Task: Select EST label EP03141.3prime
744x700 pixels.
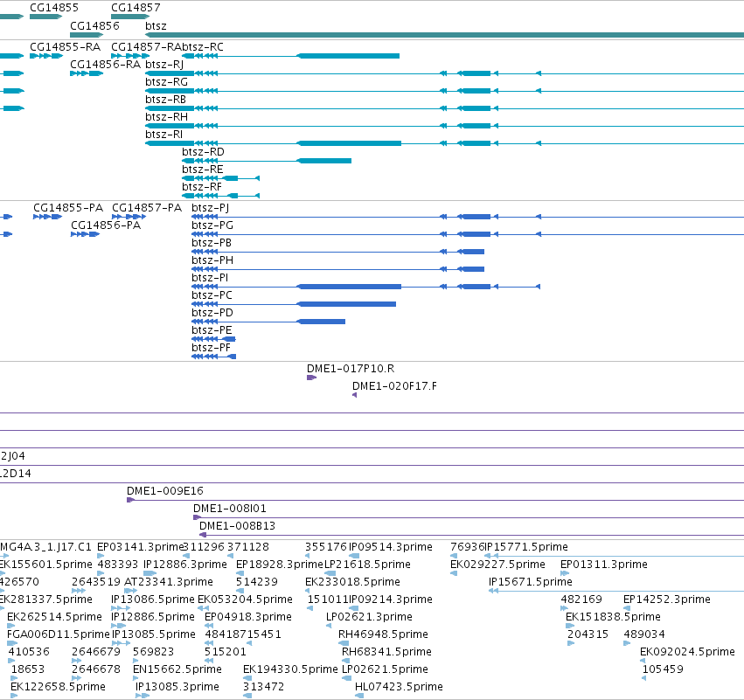Action: point(140,547)
